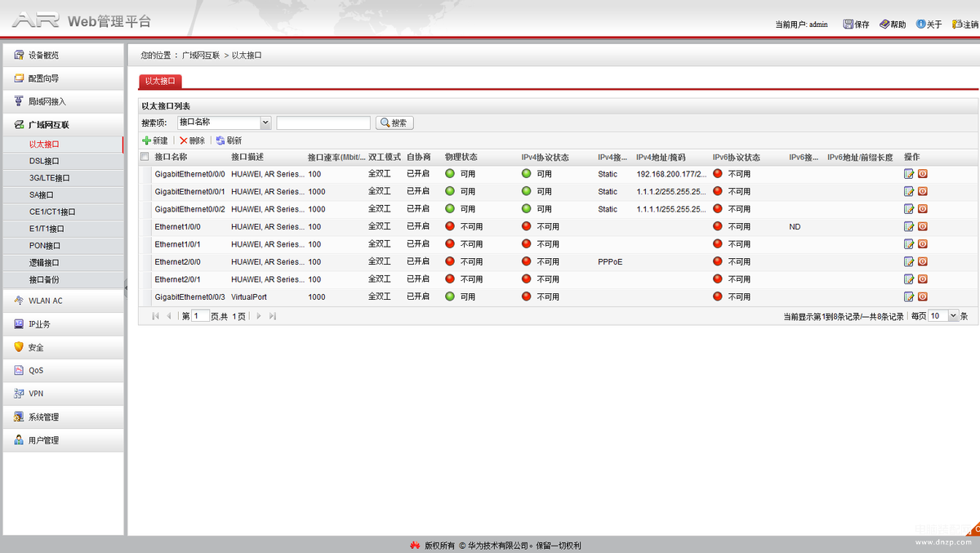
Task: Open the 搜索项 search field dropdown
Action: (265, 123)
